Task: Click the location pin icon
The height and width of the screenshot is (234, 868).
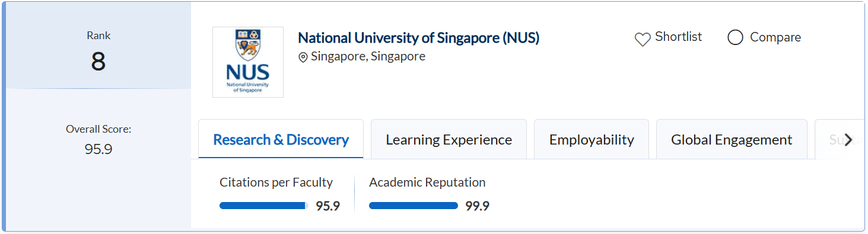Action: [x=303, y=57]
